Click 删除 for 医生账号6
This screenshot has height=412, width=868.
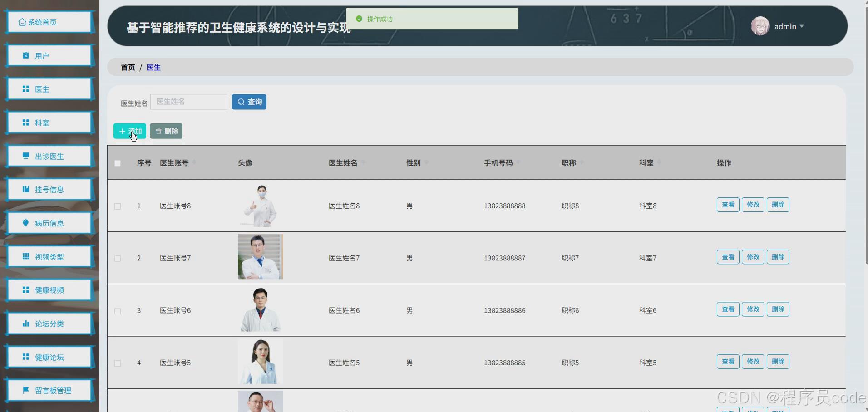click(x=778, y=309)
